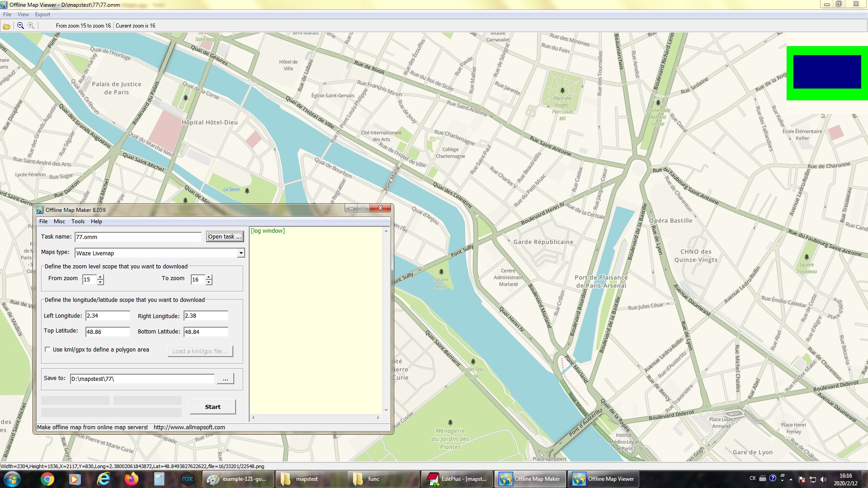Show hidden tray icons arrow
Image resolution: width=868 pixels, height=488 pixels.
tap(791, 479)
